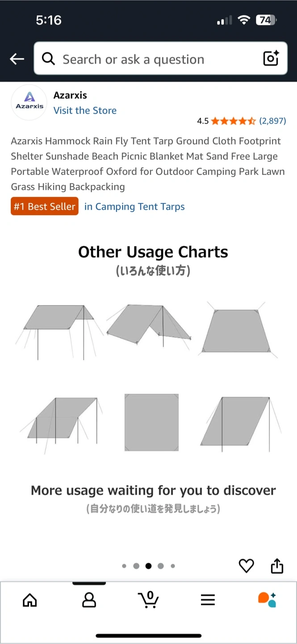
Task: Tap the Azarxis brand logo
Action: pyautogui.click(x=29, y=102)
